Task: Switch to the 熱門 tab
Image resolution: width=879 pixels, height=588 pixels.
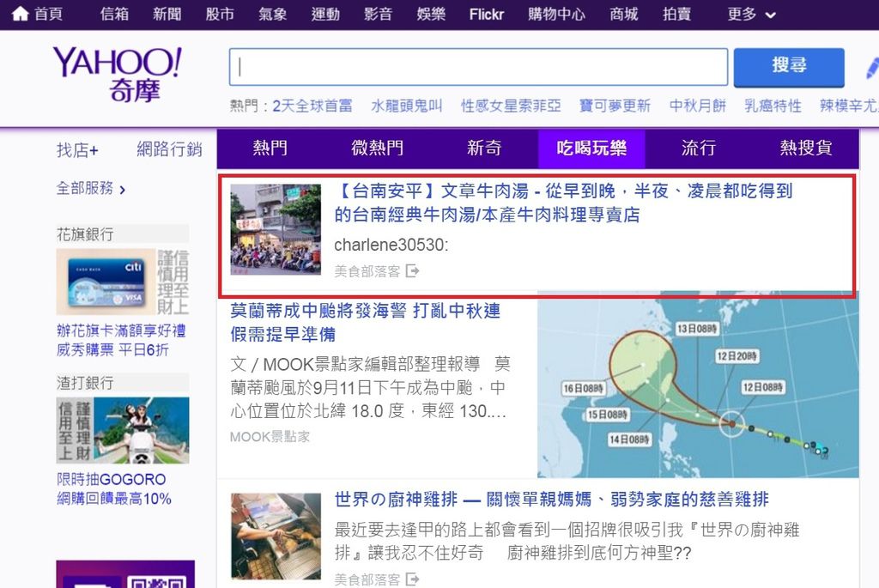Action: [270, 149]
